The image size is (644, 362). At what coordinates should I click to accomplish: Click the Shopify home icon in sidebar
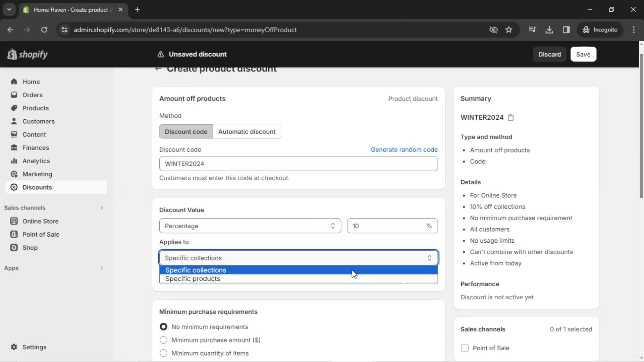pos(14,81)
